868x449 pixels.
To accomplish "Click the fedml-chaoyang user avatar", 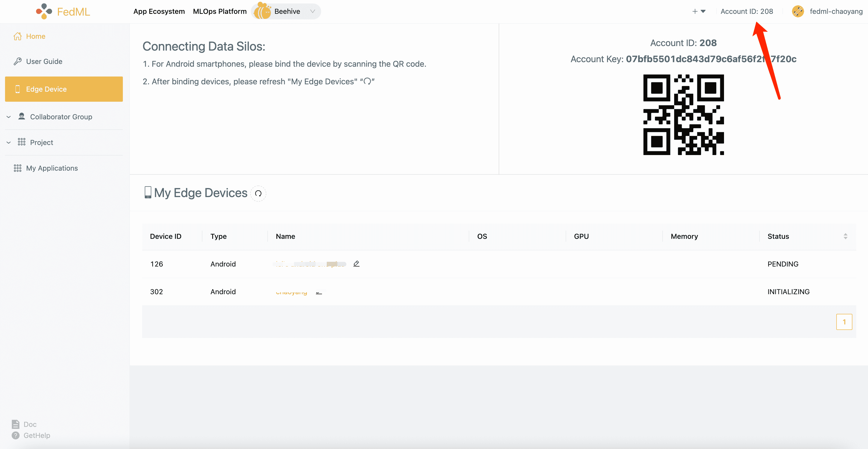I will click(798, 12).
